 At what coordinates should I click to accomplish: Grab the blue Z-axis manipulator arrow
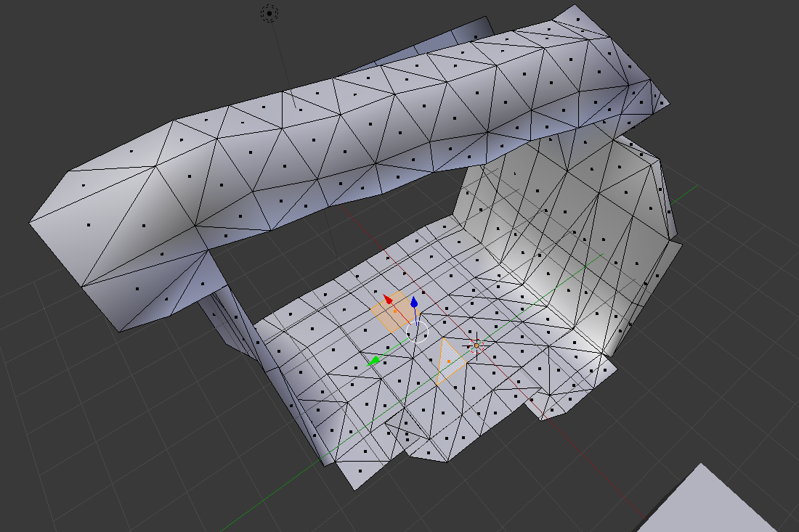(414, 303)
